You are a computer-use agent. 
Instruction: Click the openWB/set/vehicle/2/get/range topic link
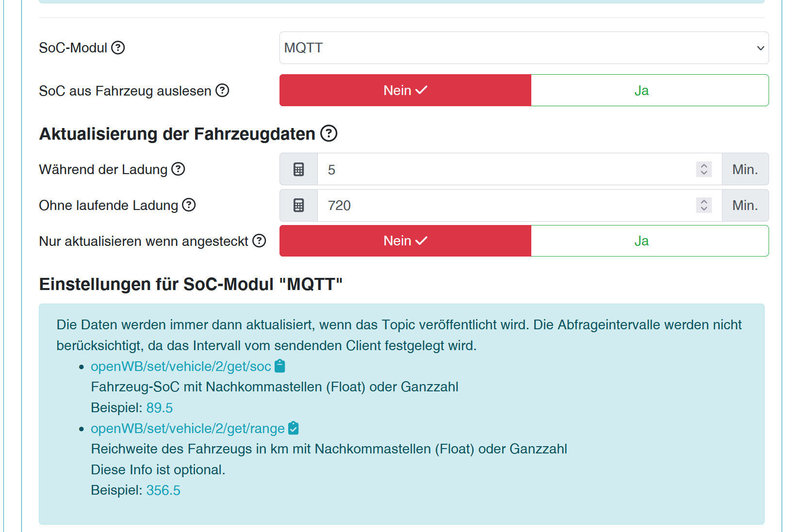pos(188,428)
